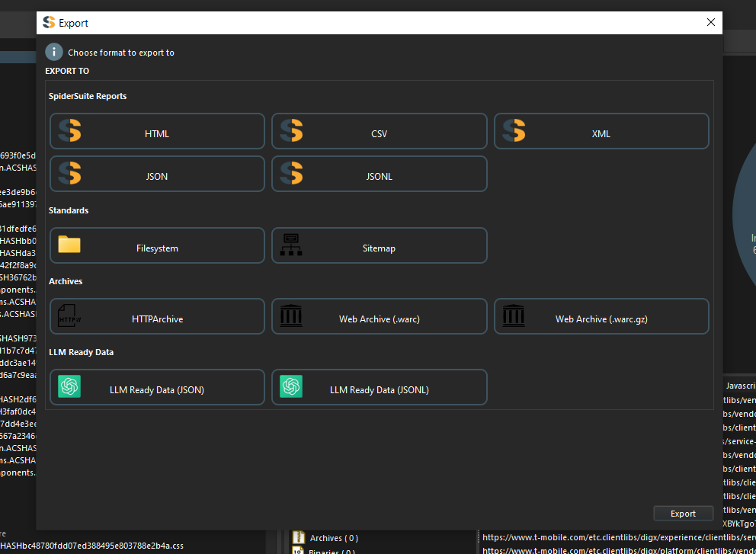Confirm with the Export button at bottom right
The image size is (756, 554).
[x=683, y=514]
